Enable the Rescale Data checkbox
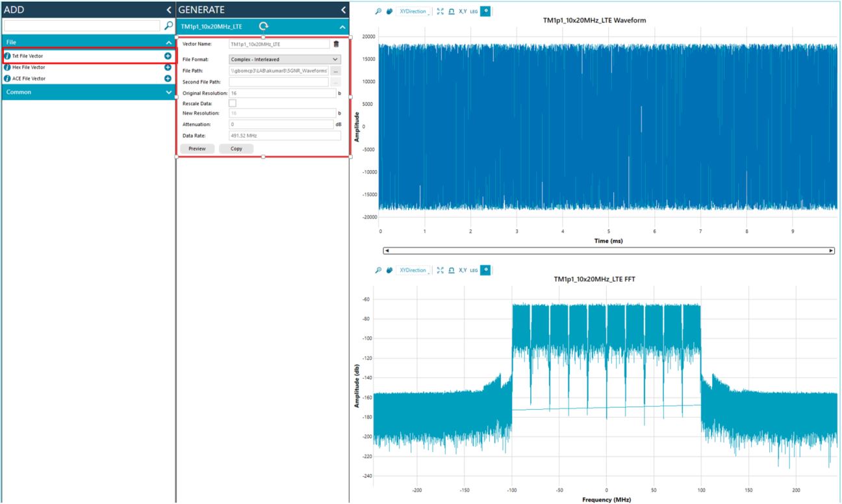842x504 pixels. coord(233,103)
